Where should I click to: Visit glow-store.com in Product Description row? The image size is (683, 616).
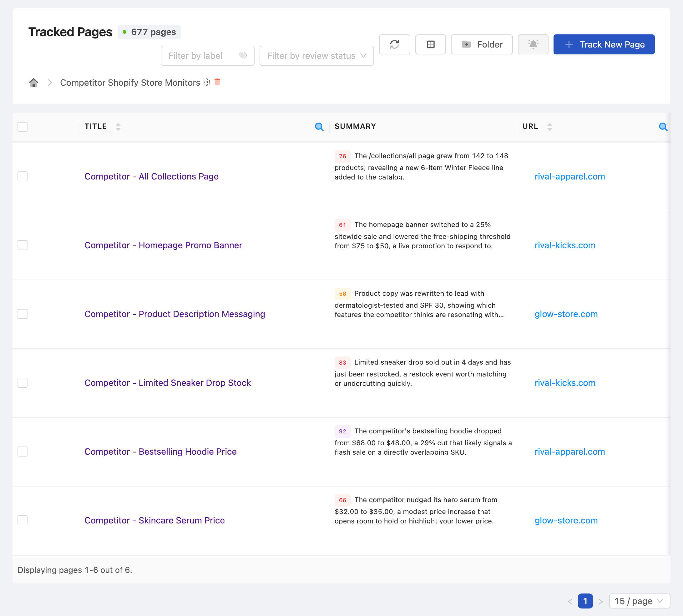point(566,314)
